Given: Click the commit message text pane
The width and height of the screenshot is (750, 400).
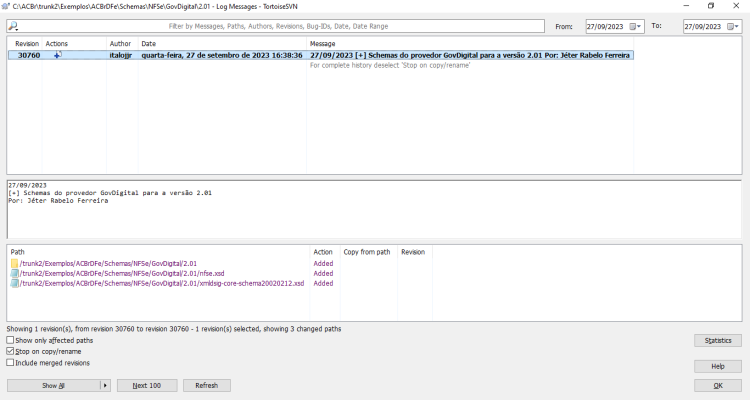Looking at the screenshot, I should [374, 210].
